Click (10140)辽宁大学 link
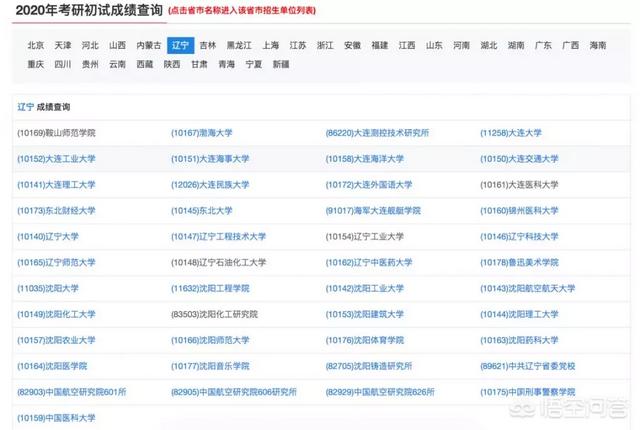The width and height of the screenshot is (640, 430). 48,237
